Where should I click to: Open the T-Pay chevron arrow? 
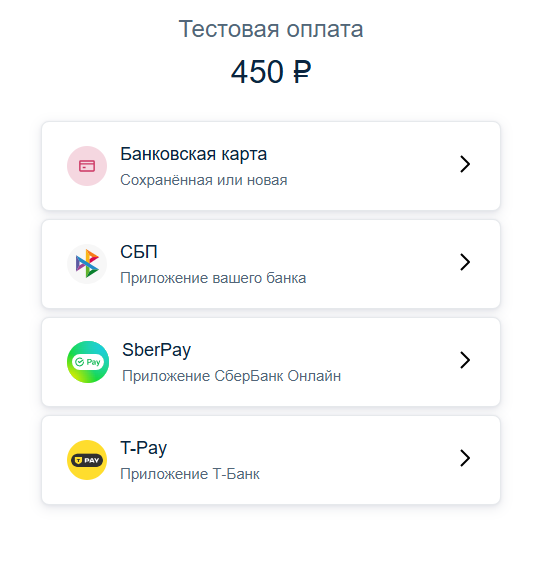pyautogui.click(x=465, y=458)
